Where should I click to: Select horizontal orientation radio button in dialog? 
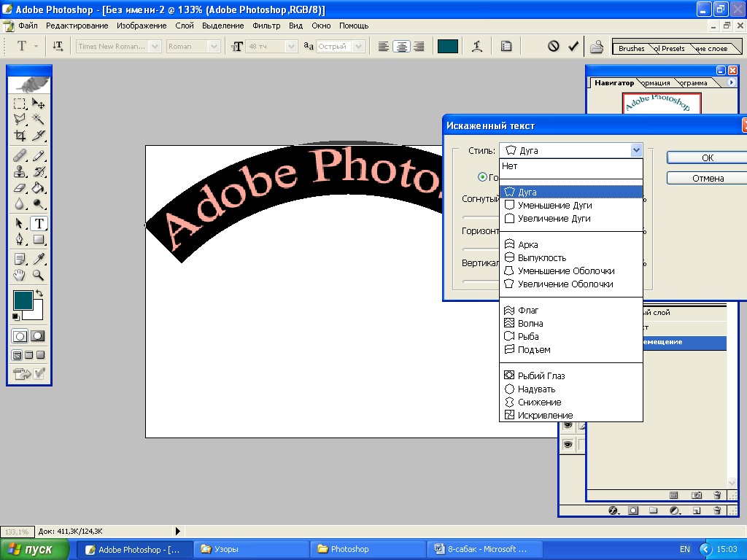pyautogui.click(x=482, y=176)
